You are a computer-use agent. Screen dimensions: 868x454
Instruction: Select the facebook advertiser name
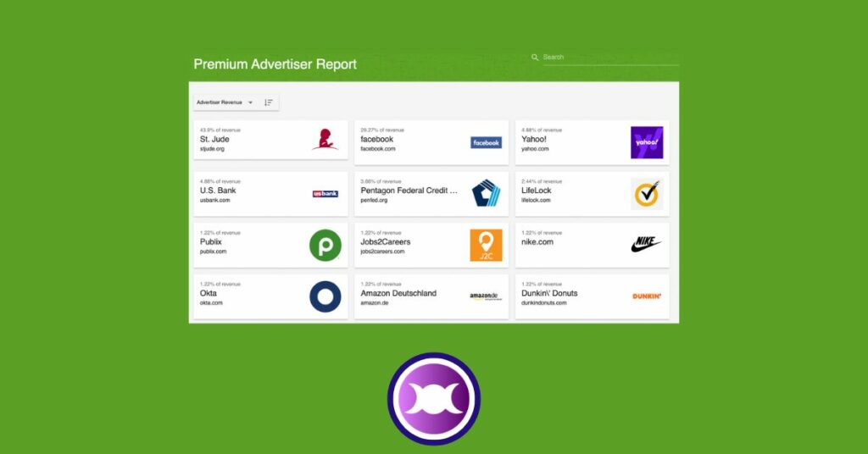coord(377,140)
